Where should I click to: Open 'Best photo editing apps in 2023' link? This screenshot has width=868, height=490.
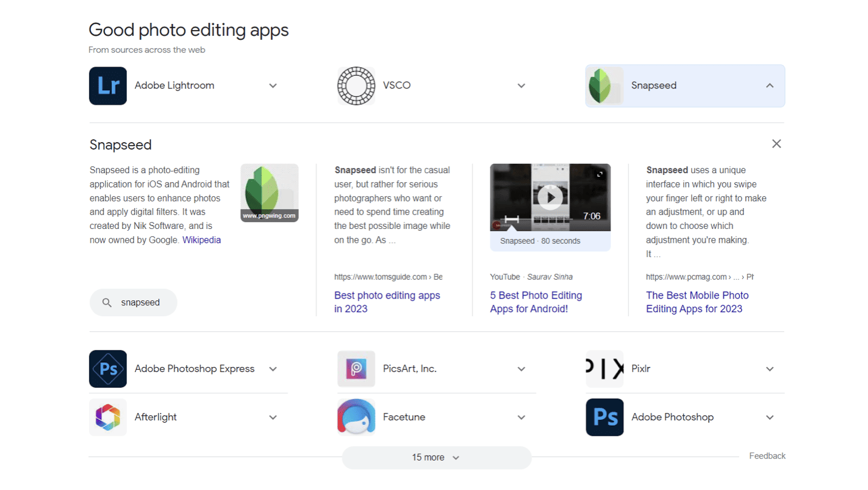(x=387, y=302)
